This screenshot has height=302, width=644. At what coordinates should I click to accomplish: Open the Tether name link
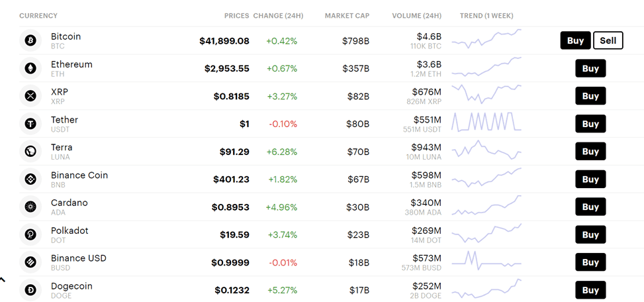(x=64, y=120)
